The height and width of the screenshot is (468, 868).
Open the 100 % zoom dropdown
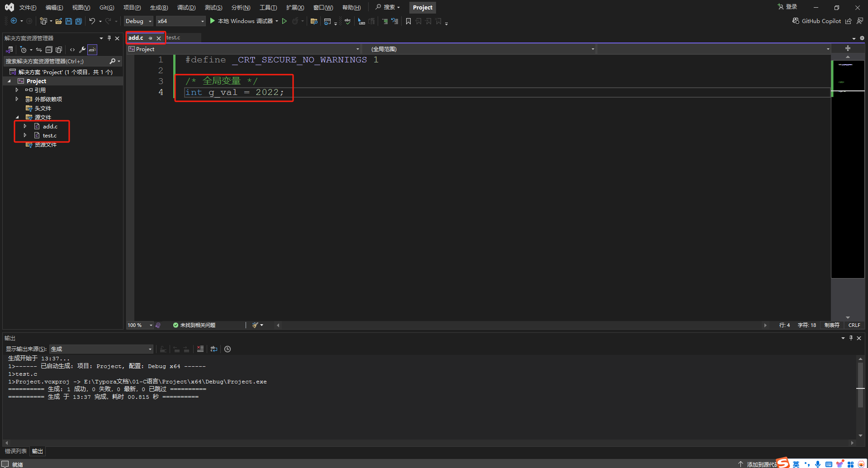pos(140,325)
